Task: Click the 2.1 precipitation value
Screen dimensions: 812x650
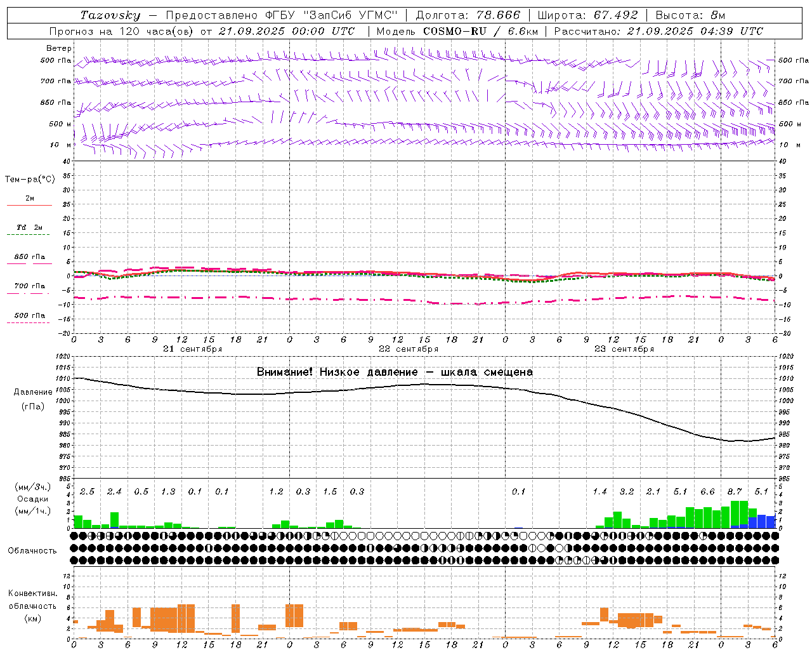Action: pos(653,491)
